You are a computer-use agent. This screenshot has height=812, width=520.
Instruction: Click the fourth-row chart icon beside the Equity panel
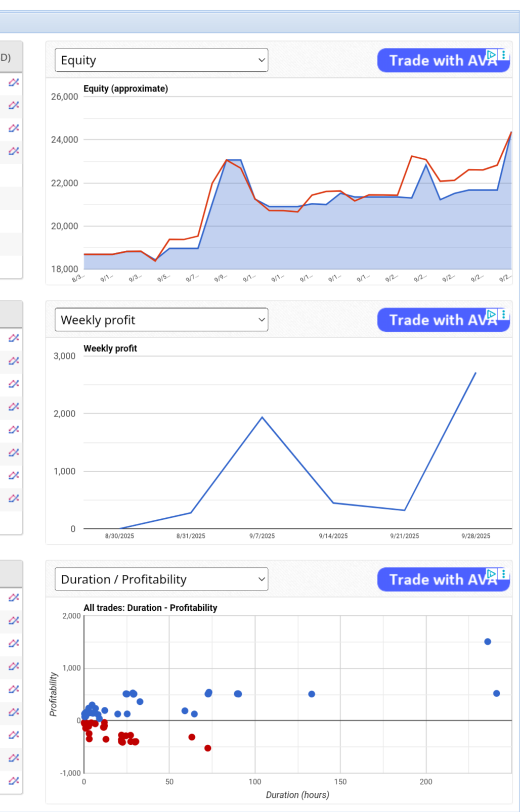click(x=14, y=151)
